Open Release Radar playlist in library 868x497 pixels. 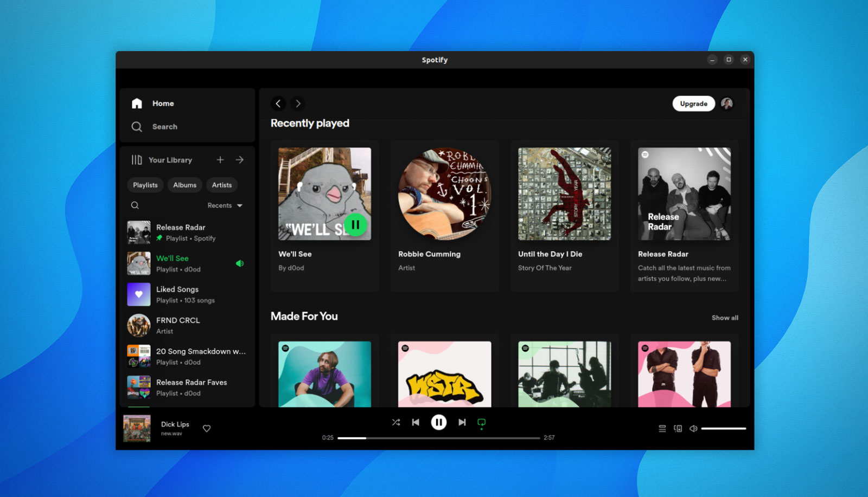(x=187, y=233)
